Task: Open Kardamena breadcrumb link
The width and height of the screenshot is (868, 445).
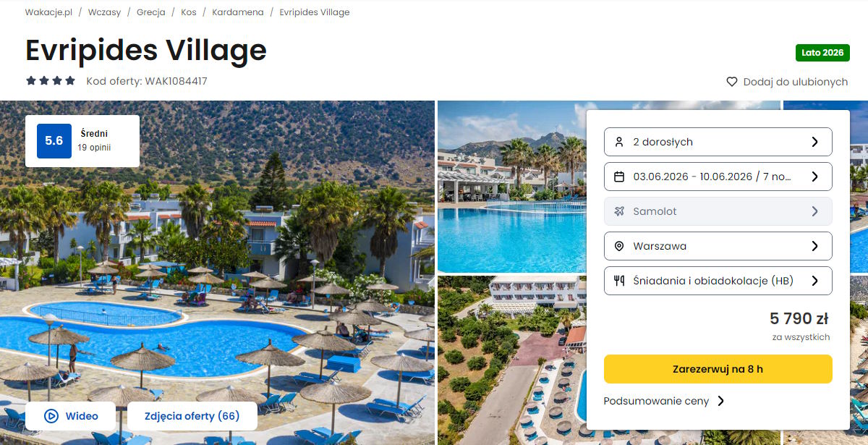Action: point(238,12)
